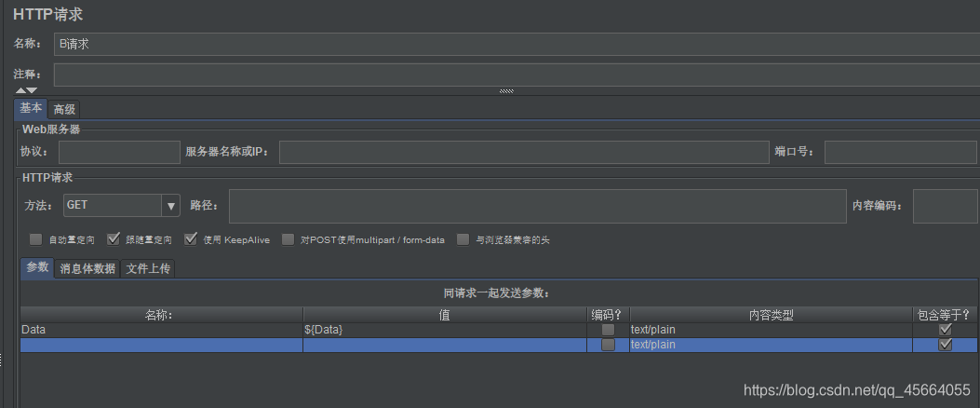
Task: Switch to the 基本 tab
Action: coord(31,109)
